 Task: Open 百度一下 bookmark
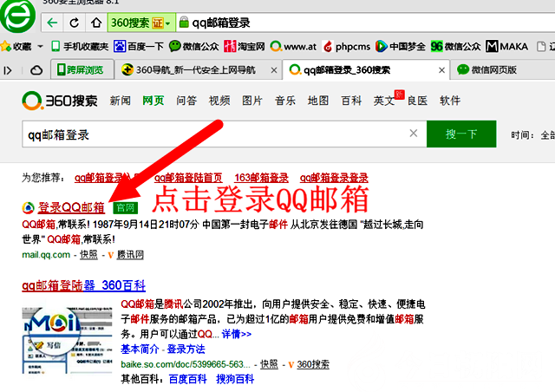[x=139, y=46]
